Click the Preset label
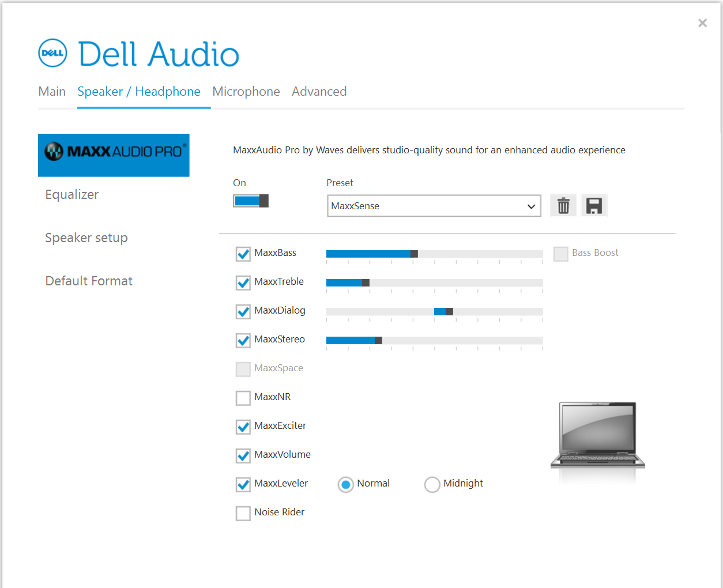This screenshot has height=588, width=723. (x=340, y=183)
